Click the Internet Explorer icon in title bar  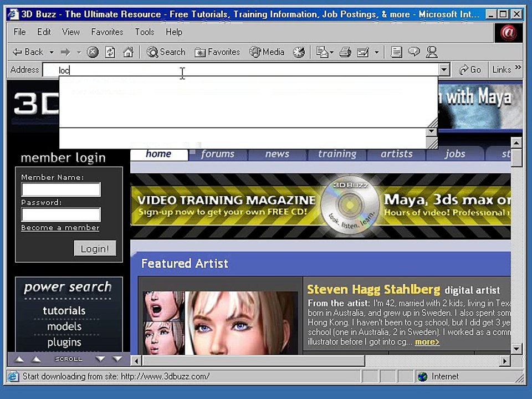tap(13, 14)
